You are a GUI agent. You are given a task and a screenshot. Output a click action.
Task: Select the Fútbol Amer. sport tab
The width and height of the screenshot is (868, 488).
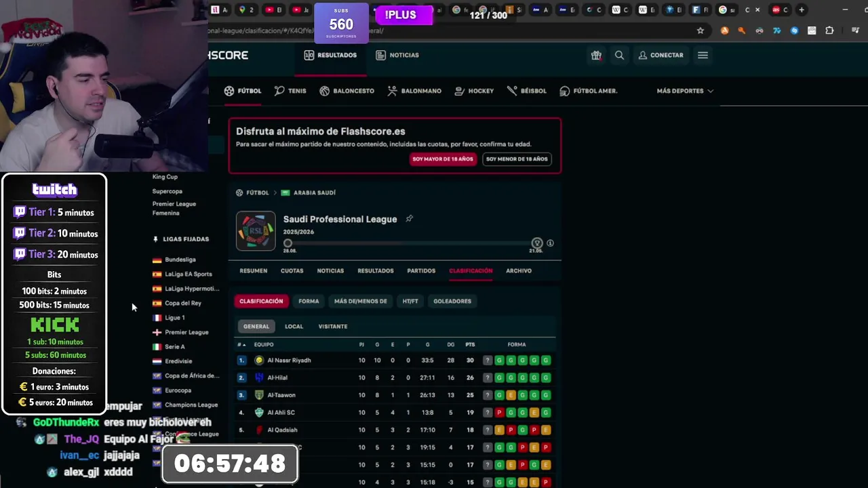click(588, 91)
